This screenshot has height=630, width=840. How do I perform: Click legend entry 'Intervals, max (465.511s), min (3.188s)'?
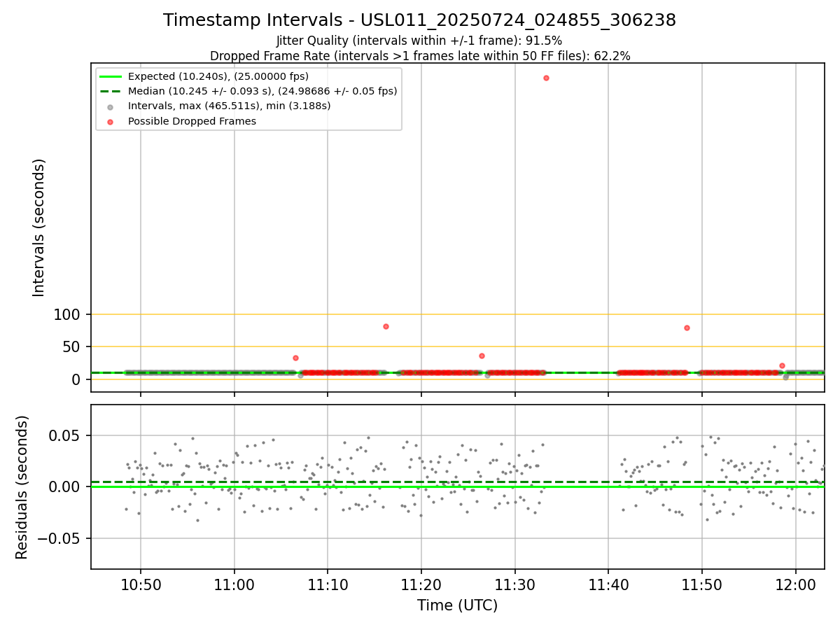point(230,106)
